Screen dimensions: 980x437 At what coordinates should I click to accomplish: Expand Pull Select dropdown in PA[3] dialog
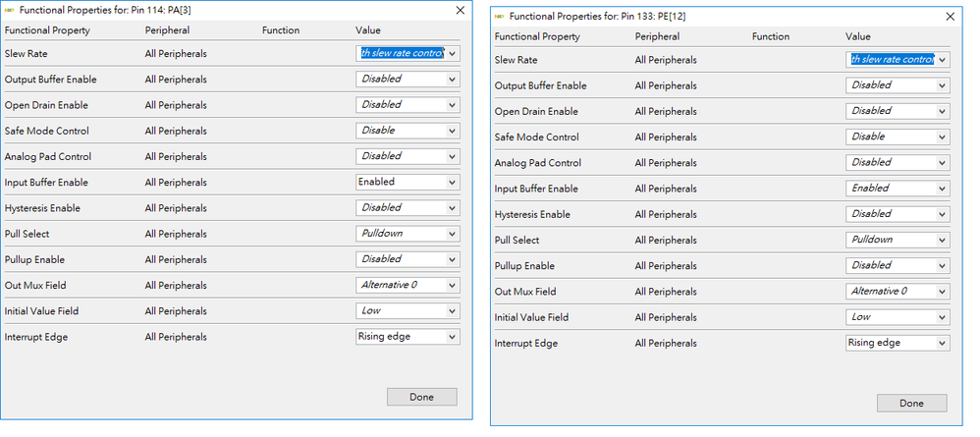pos(452,234)
